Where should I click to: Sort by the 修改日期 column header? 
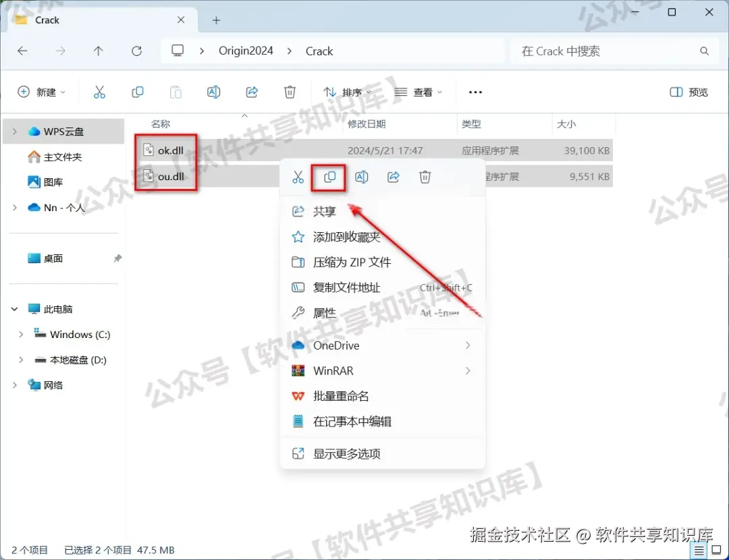point(367,124)
